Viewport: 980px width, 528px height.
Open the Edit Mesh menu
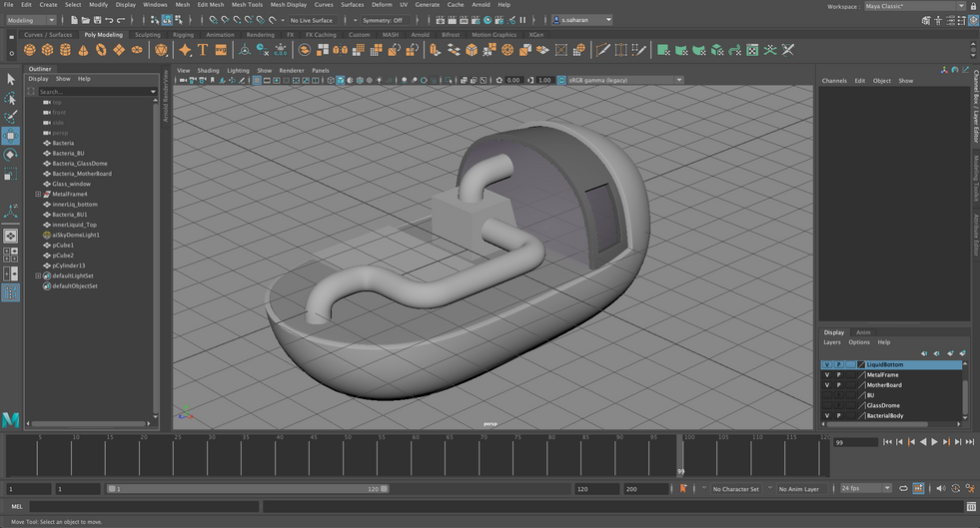(211, 4)
